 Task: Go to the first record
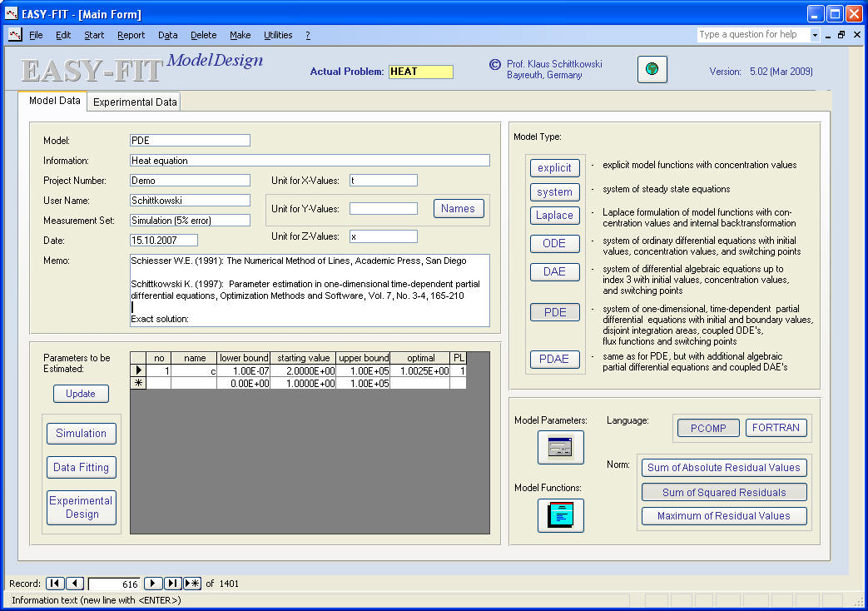pos(54,584)
